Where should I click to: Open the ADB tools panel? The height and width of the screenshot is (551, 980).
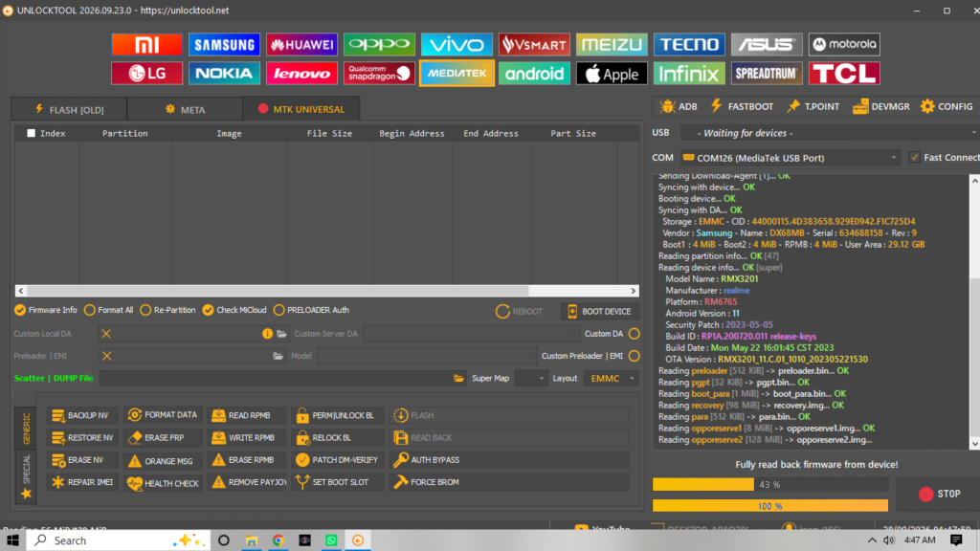click(679, 106)
